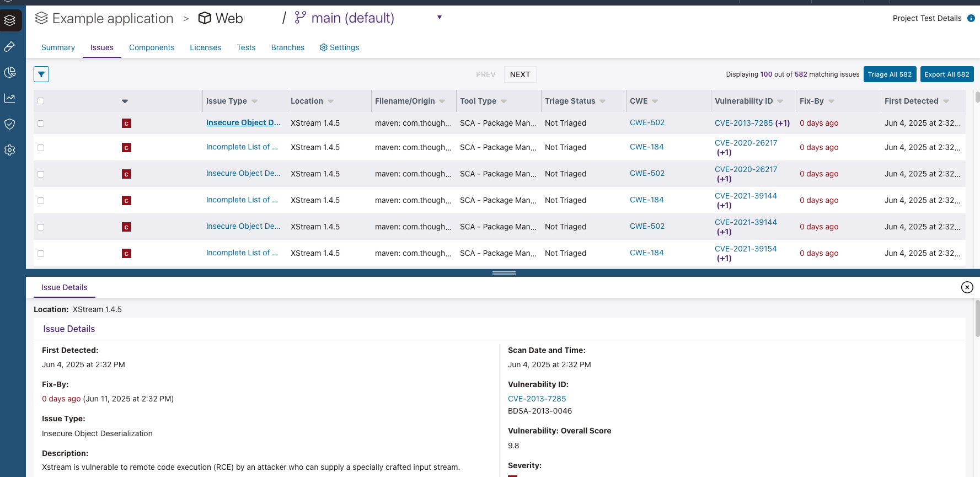
Task: Open the gear settings sidebar icon
Action: [10, 150]
